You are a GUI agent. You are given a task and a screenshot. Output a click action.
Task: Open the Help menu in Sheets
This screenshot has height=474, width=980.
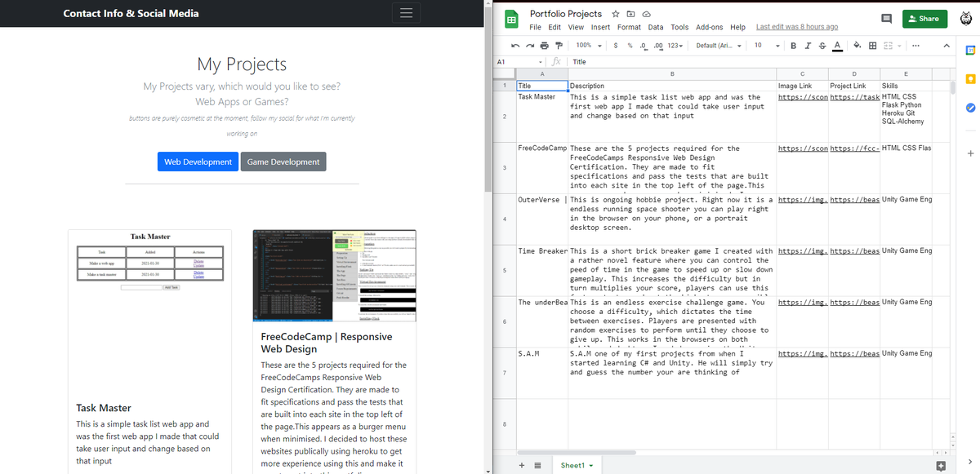click(x=737, y=27)
